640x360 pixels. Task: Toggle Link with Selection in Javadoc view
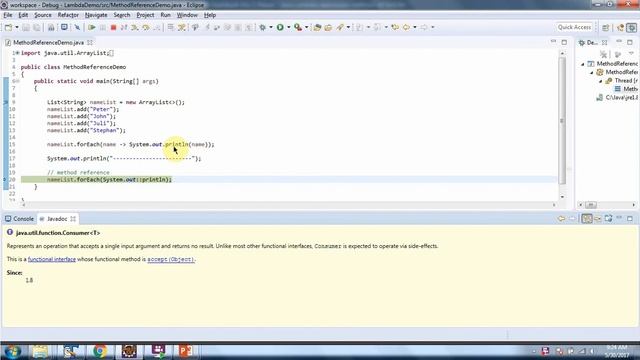(587, 219)
